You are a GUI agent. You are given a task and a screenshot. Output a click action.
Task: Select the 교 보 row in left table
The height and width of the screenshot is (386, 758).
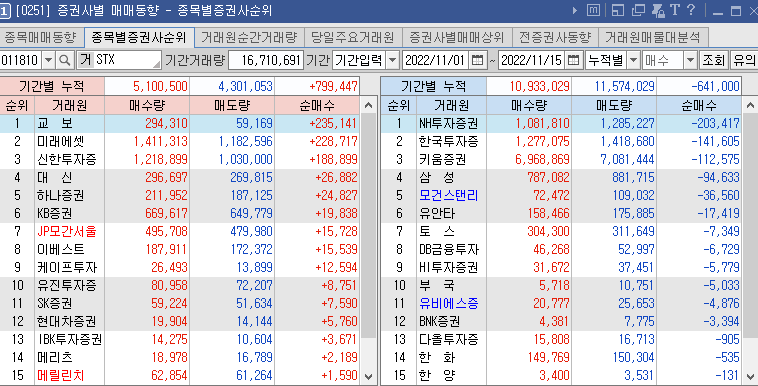(x=180, y=123)
